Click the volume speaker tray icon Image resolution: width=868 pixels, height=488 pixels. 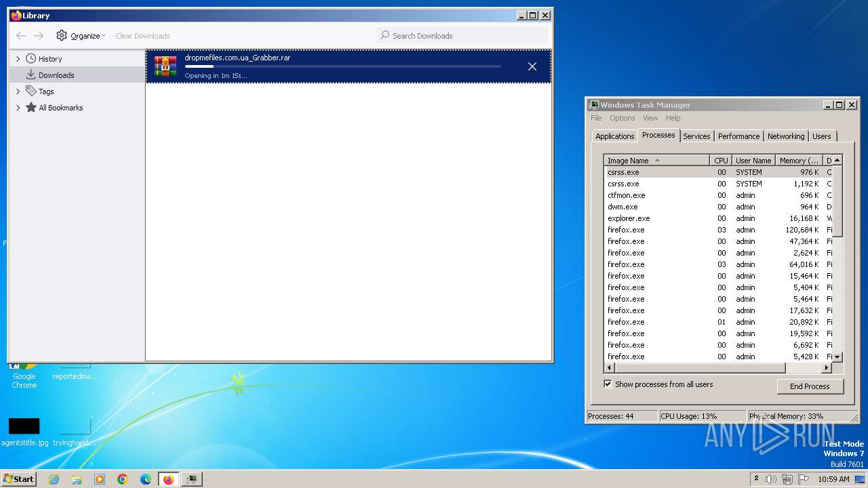pyautogui.click(x=771, y=479)
